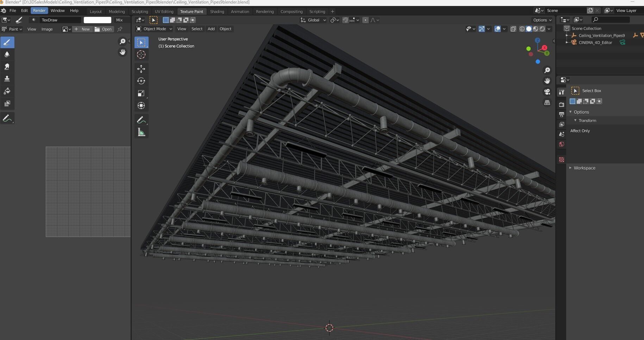Select the Draw brush tool in Image Editor

click(7, 42)
